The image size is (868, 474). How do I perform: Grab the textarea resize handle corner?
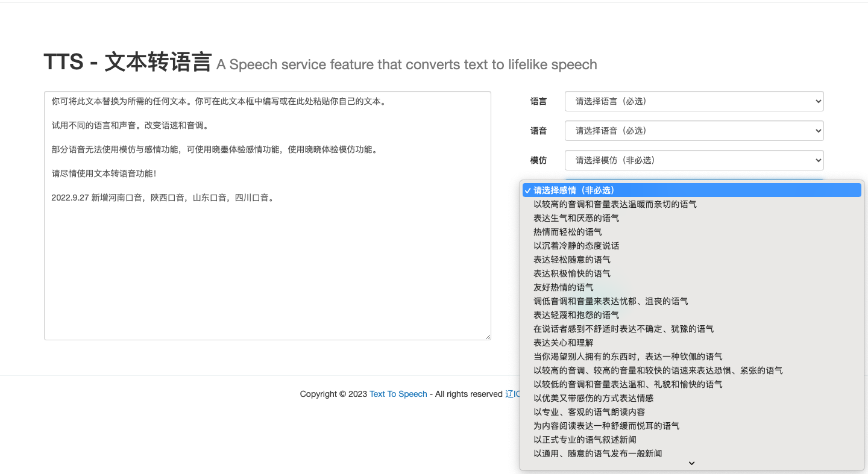[x=488, y=337]
